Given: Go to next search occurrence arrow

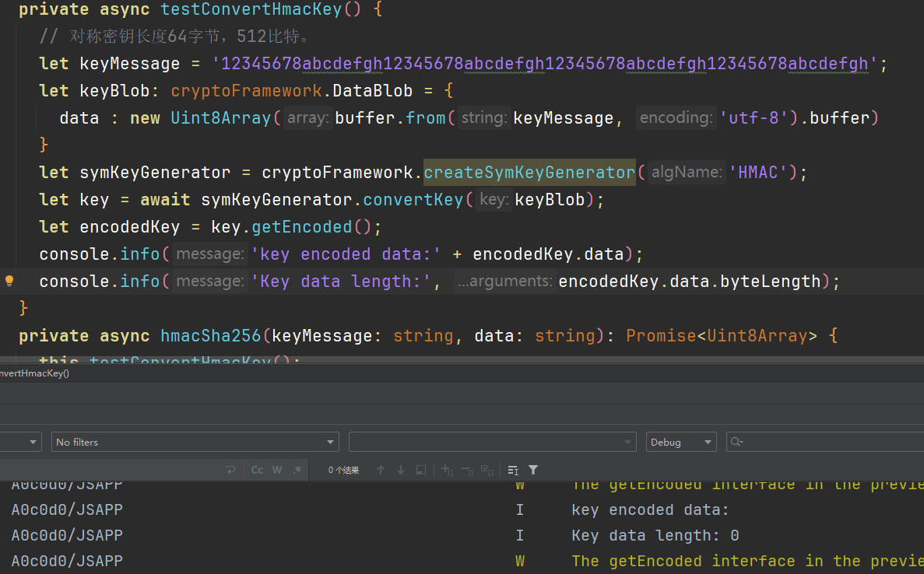Looking at the screenshot, I should pos(401,470).
